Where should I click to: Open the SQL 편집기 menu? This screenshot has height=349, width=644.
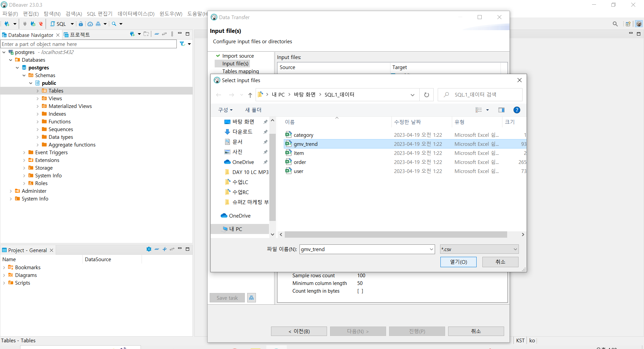click(x=100, y=14)
